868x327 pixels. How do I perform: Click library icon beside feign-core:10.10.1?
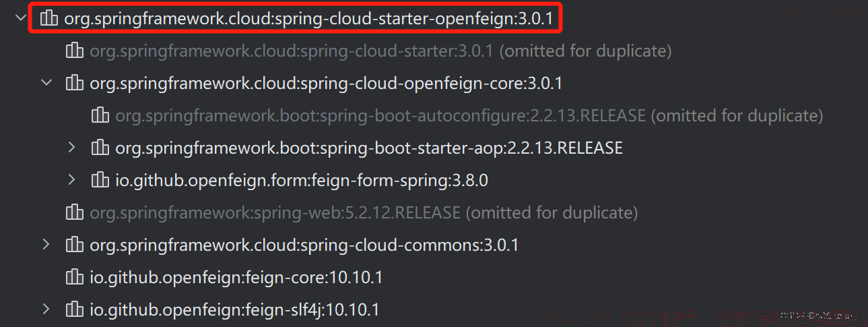[74, 277]
